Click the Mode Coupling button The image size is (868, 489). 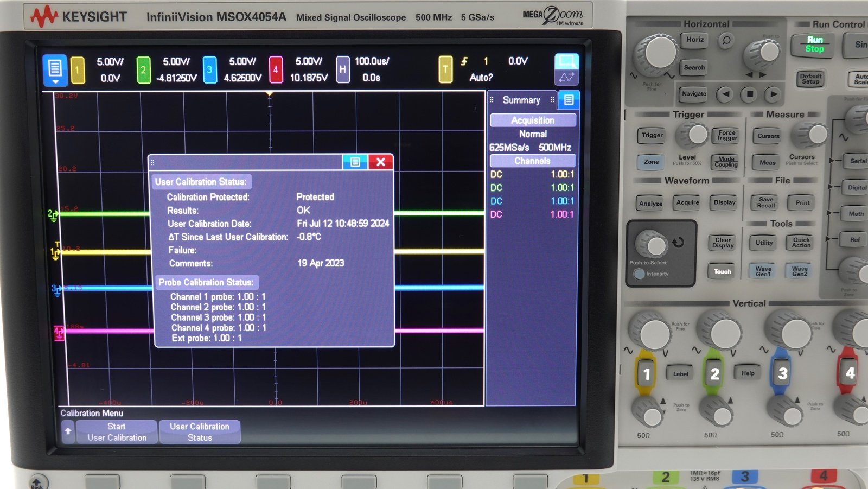tap(726, 162)
